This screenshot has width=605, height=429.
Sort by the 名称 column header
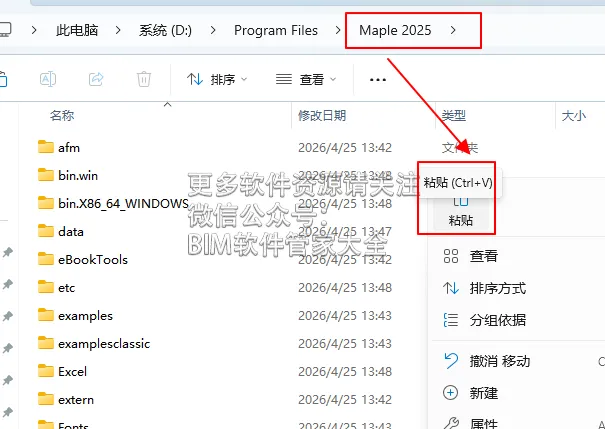(x=62, y=115)
